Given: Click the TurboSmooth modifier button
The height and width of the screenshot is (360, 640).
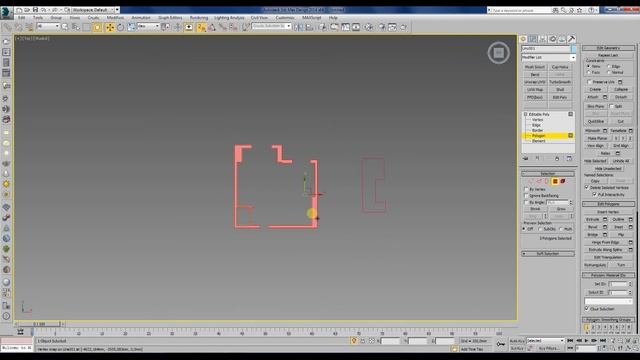Looking at the screenshot, I should click(560, 82).
